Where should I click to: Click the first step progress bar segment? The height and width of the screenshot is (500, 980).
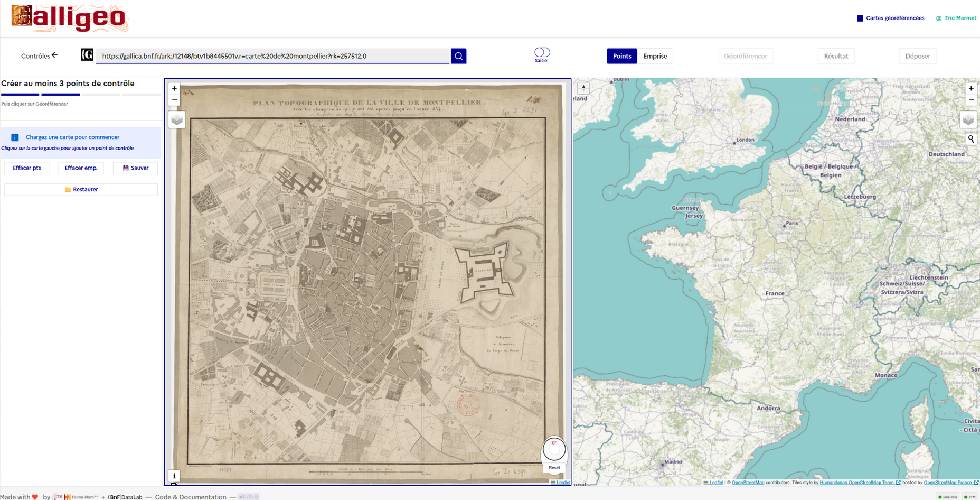click(20, 95)
